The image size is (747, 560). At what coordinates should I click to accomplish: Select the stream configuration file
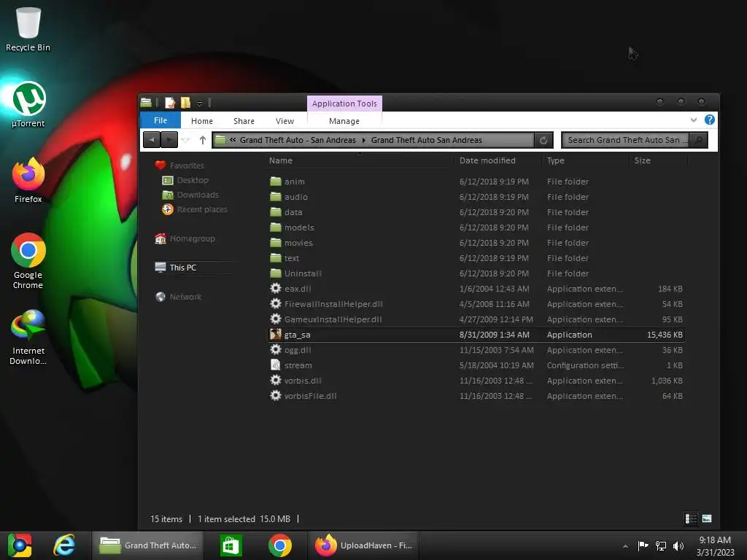click(476, 365)
